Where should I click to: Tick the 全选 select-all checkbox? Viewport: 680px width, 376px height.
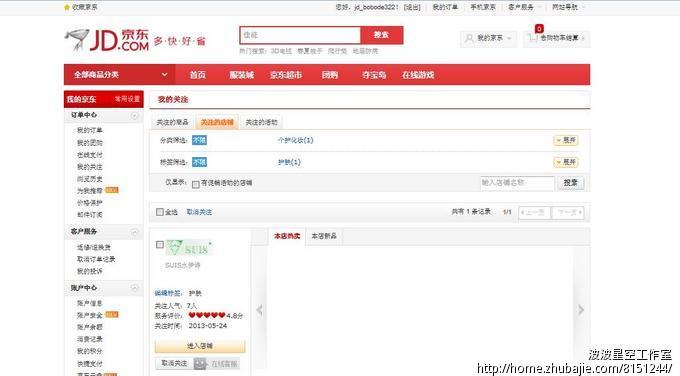tap(160, 212)
